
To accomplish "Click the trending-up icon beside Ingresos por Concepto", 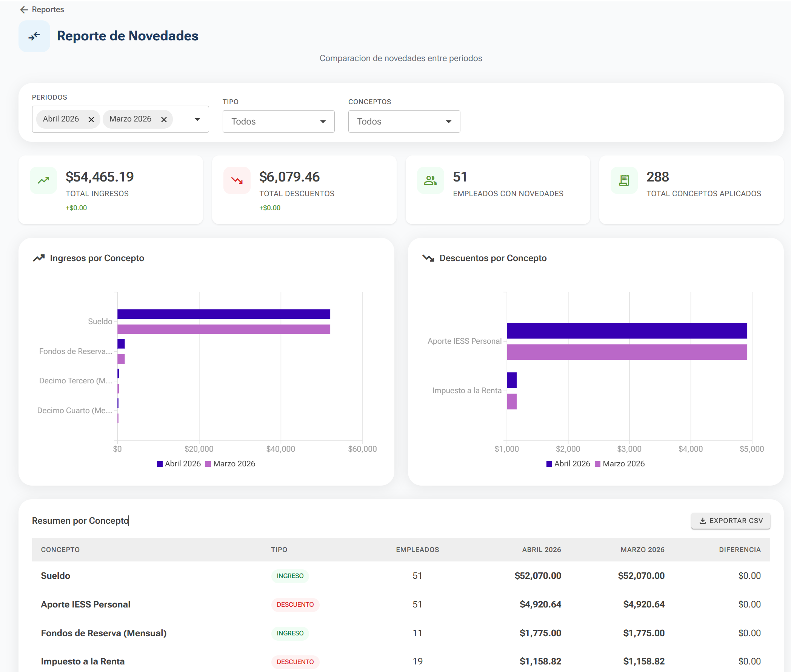I will (x=39, y=258).
